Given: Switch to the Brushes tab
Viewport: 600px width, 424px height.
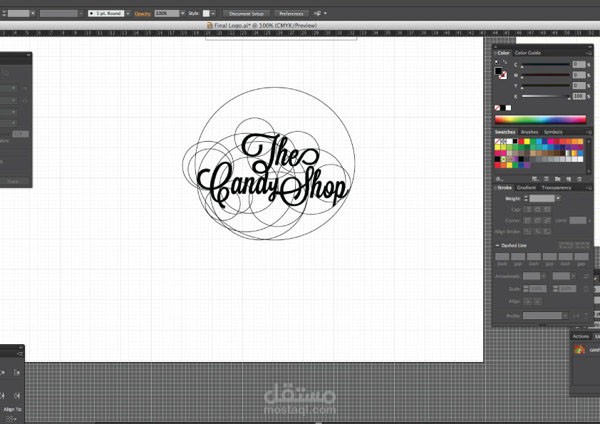Looking at the screenshot, I should (530, 132).
